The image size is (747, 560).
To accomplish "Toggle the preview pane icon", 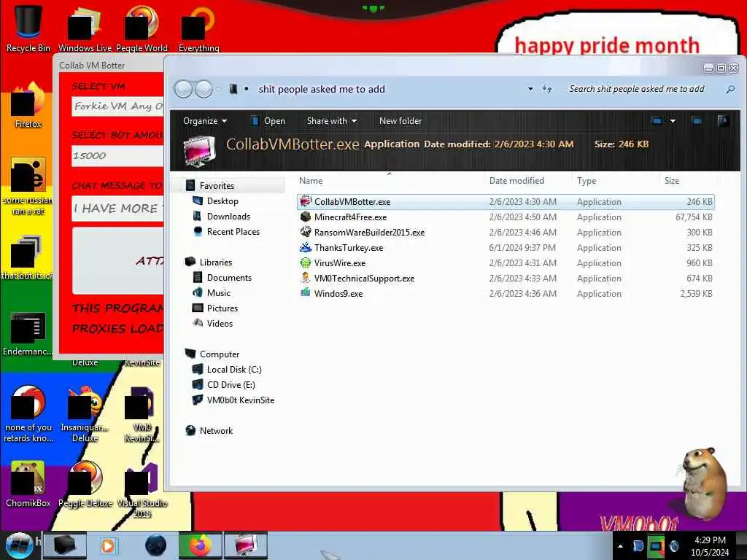I will coord(697,121).
